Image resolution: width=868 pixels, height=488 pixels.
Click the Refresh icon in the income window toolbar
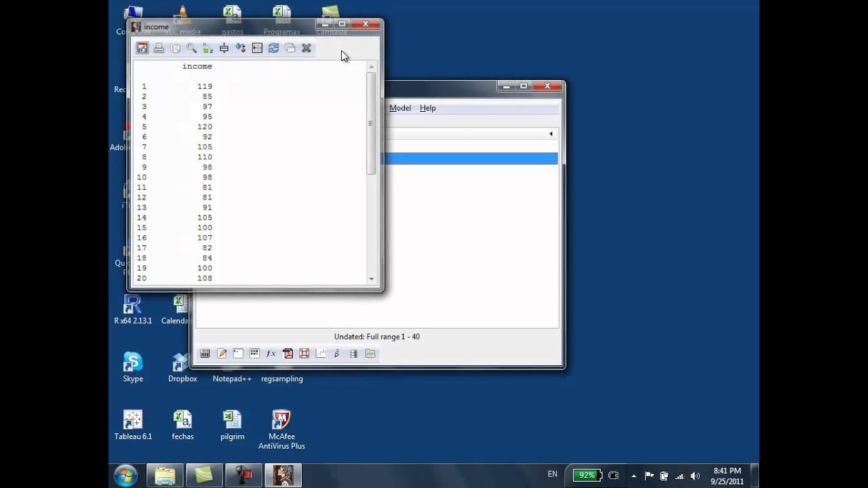[273, 48]
